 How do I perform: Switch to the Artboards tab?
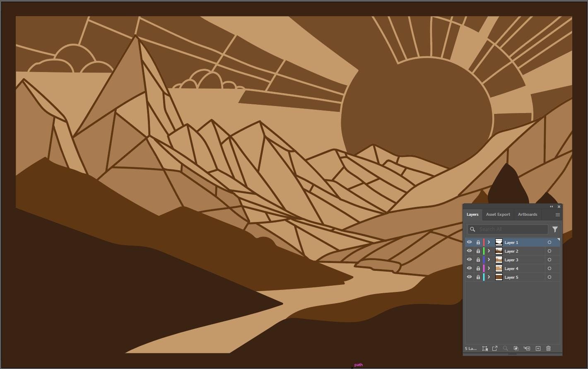(x=528, y=215)
